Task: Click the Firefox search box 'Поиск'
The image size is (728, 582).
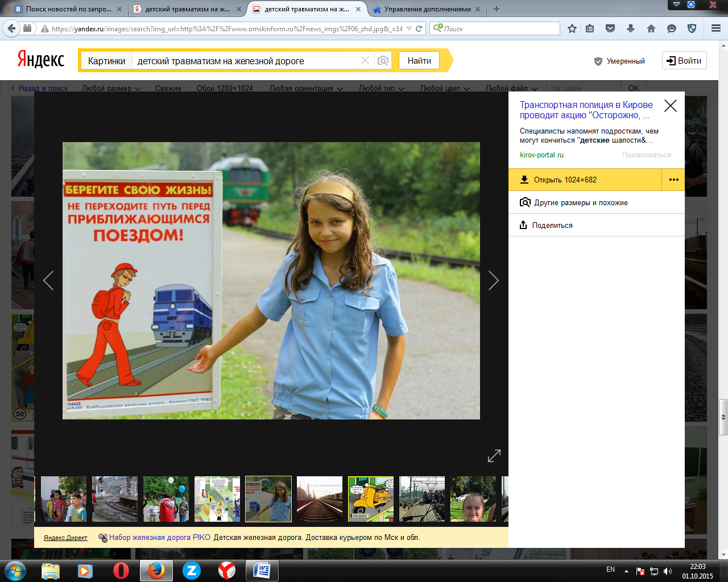Action: tap(495, 28)
